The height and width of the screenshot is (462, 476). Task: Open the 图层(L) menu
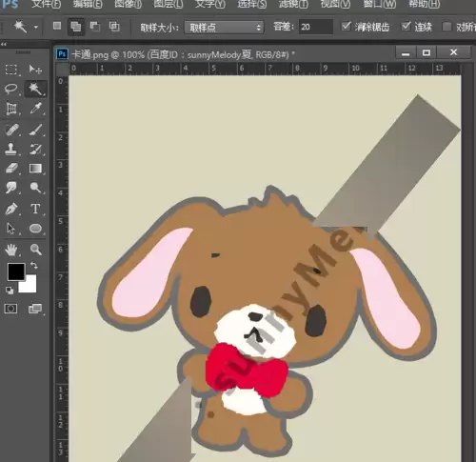click(x=169, y=4)
